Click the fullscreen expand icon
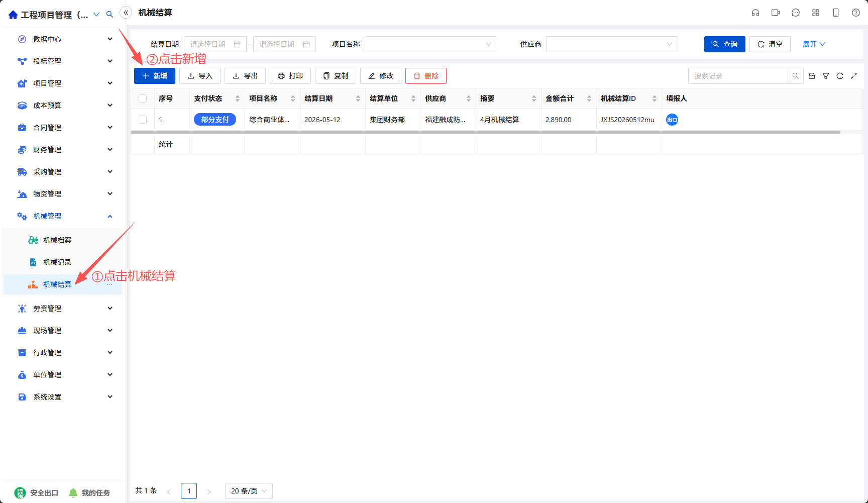Image resolution: width=868 pixels, height=503 pixels. [854, 76]
